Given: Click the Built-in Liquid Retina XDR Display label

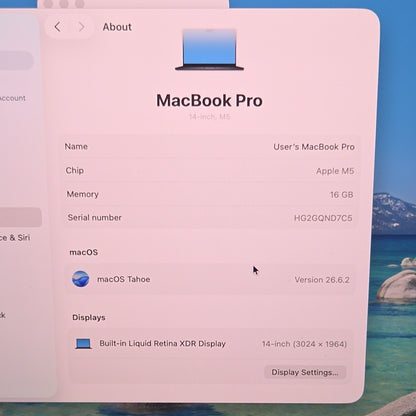Looking at the screenshot, I should click(x=162, y=344).
